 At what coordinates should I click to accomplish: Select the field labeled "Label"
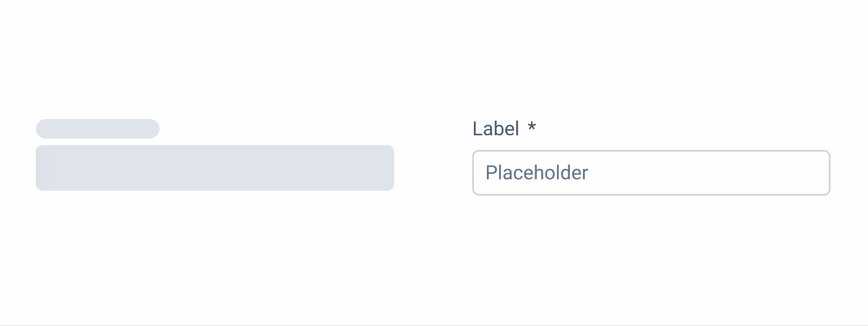click(x=651, y=173)
